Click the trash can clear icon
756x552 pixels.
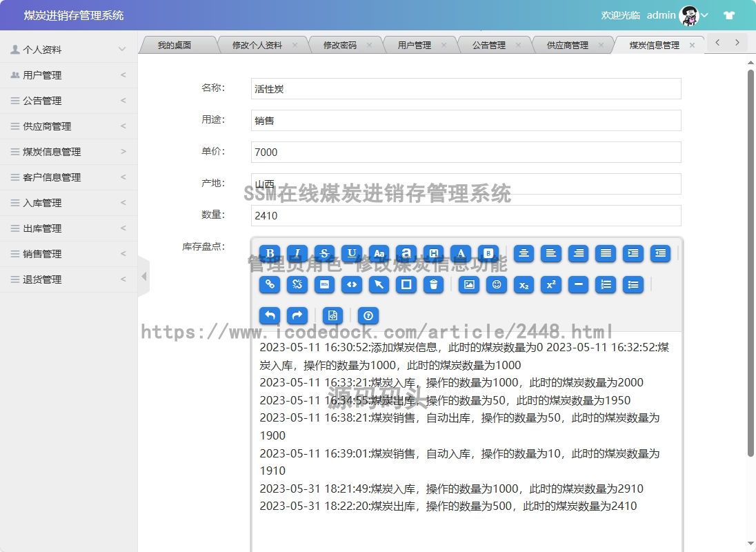coord(434,284)
